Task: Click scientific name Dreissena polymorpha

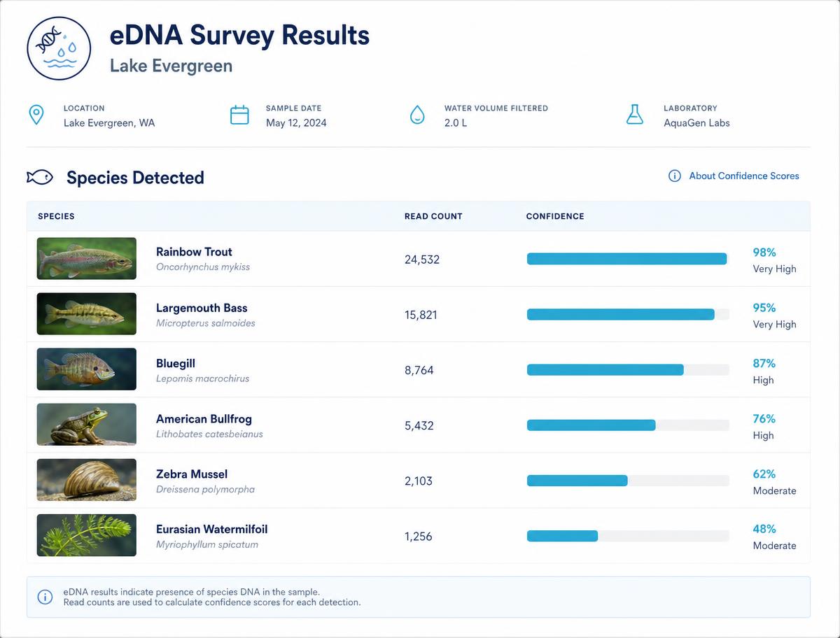Action: (x=205, y=489)
